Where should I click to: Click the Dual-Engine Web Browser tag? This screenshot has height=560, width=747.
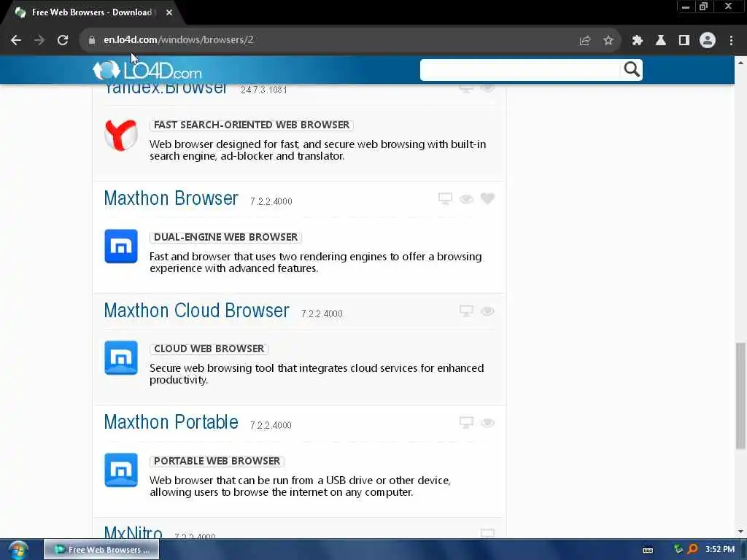tap(225, 237)
